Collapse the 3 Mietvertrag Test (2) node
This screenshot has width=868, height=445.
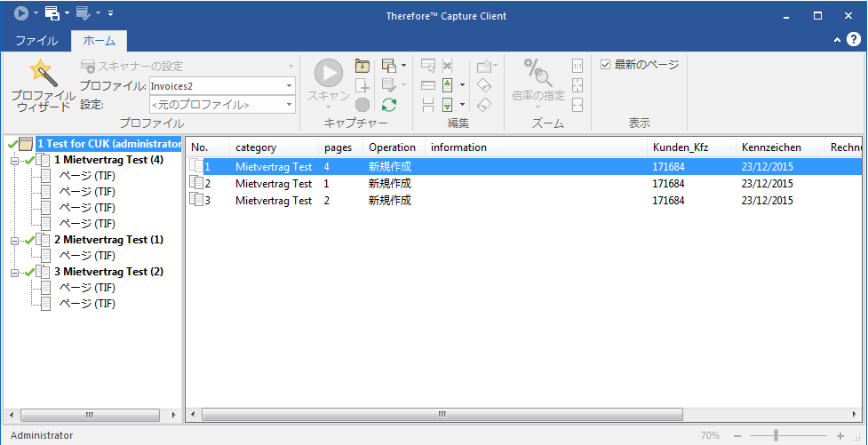14,273
